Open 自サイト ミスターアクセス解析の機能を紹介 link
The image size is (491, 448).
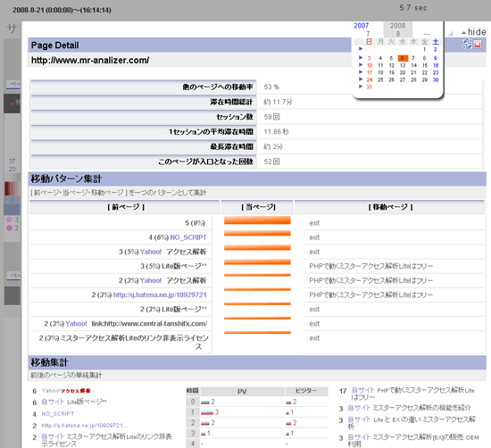tap(409, 408)
